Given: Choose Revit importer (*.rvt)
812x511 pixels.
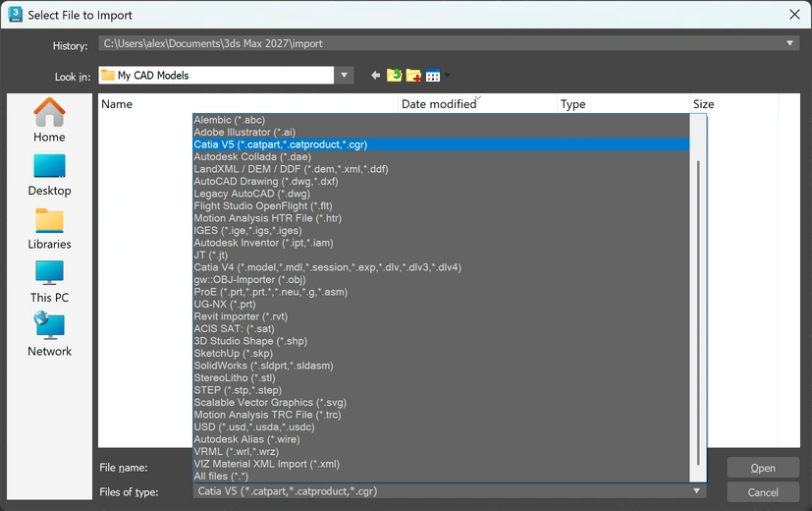Looking at the screenshot, I should (x=441, y=316).
